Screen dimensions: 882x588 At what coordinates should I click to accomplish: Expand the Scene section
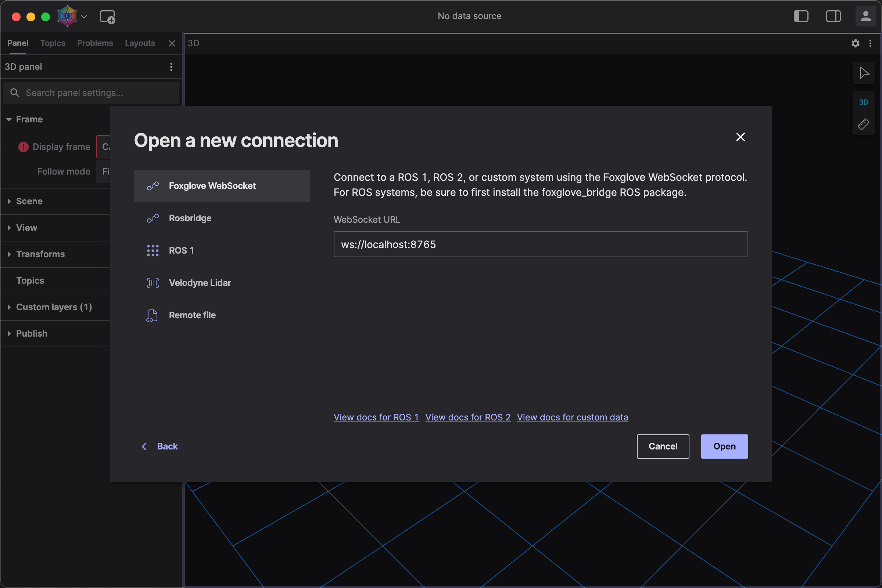(x=9, y=201)
